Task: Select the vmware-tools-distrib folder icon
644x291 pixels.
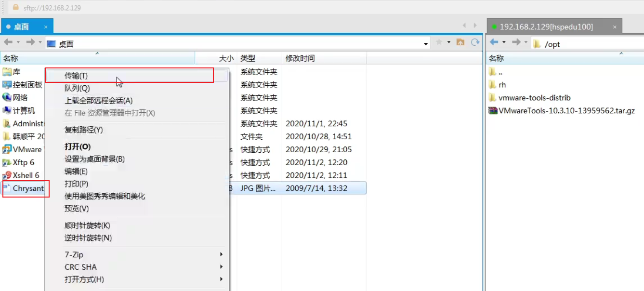Action: [492, 97]
